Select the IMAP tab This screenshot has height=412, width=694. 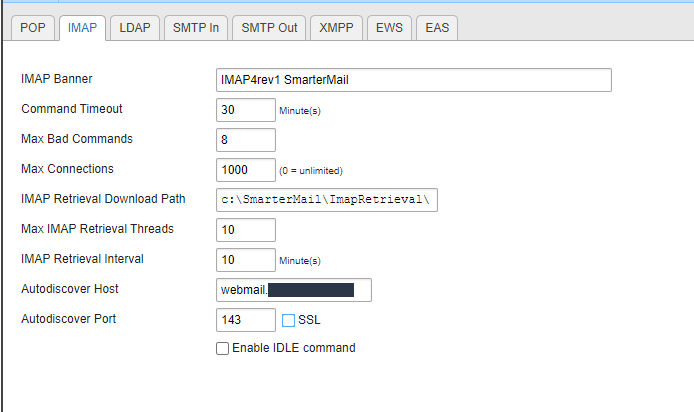pos(82,28)
